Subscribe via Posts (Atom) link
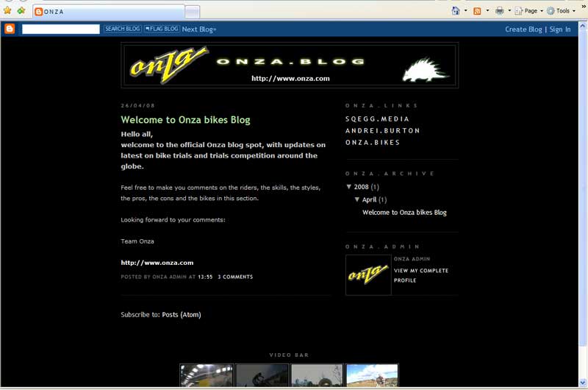This screenshot has width=588, height=390. coord(182,314)
